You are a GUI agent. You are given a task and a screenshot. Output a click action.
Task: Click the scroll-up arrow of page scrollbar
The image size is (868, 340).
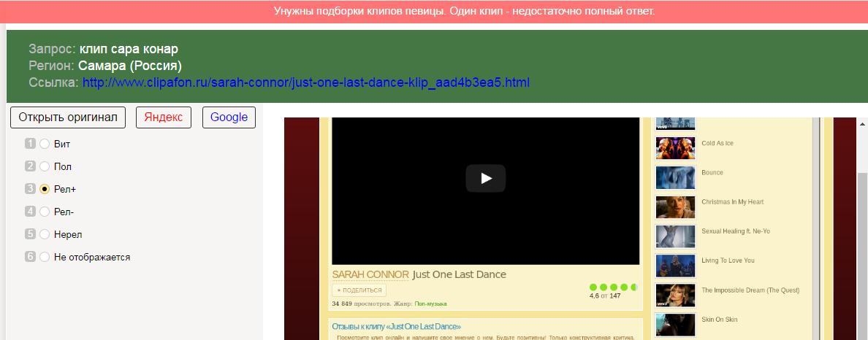click(x=862, y=124)
